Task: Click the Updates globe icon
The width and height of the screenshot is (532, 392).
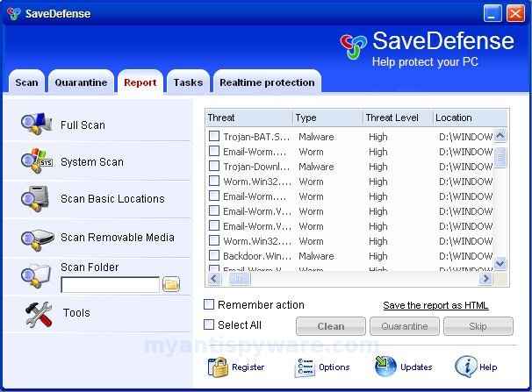Action: [x=385, y=367]
